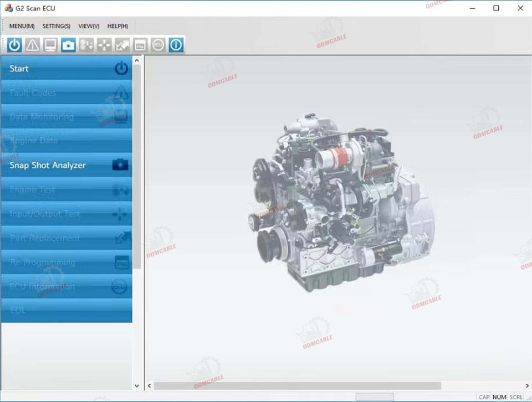Select Data Monitoring monitor toolbar icon
This screenshot has width=532, height=402.
click(x=50, y=45)
